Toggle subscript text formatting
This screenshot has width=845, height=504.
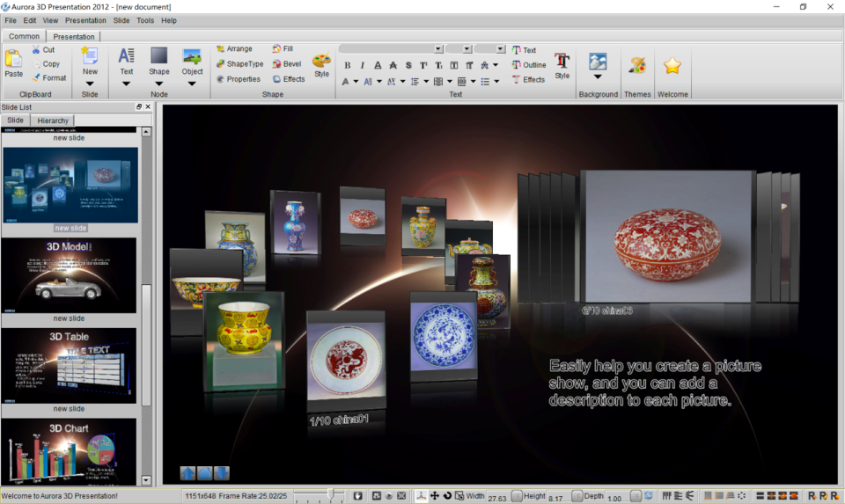point(438,65)
